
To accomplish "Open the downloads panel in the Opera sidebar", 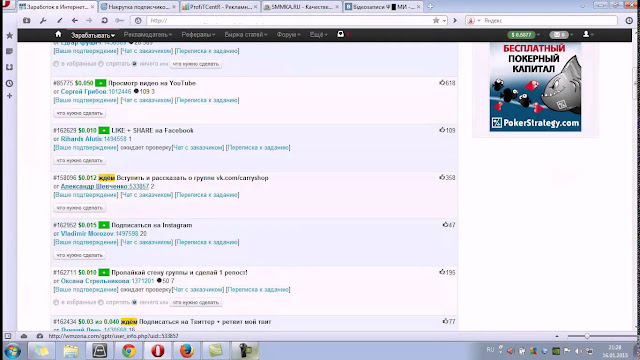I will tap(10, 67).
